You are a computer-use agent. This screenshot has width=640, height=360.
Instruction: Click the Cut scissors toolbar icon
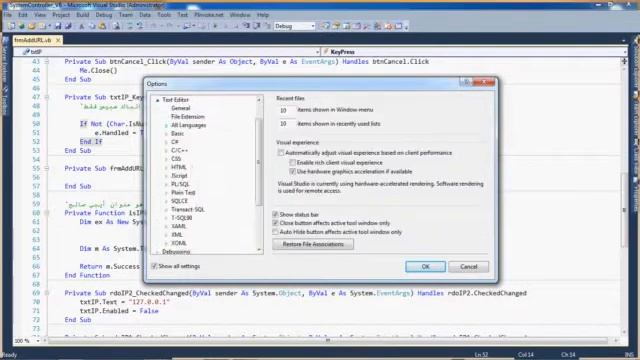[81, 26]
